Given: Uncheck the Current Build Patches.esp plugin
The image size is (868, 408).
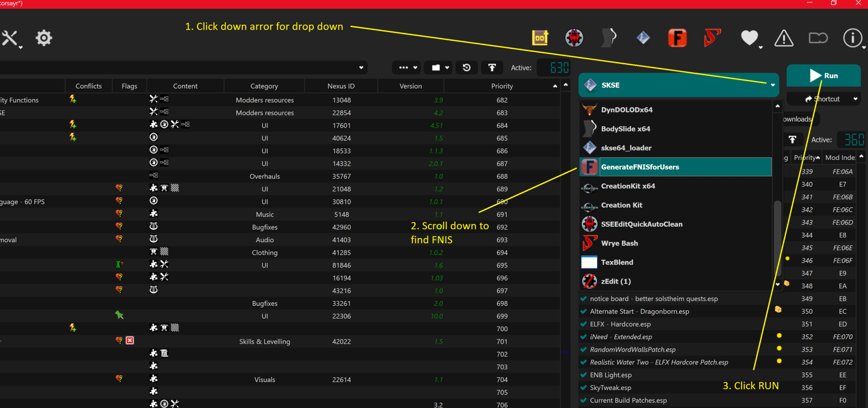Looking at the screenshot, I should point(584,400).
